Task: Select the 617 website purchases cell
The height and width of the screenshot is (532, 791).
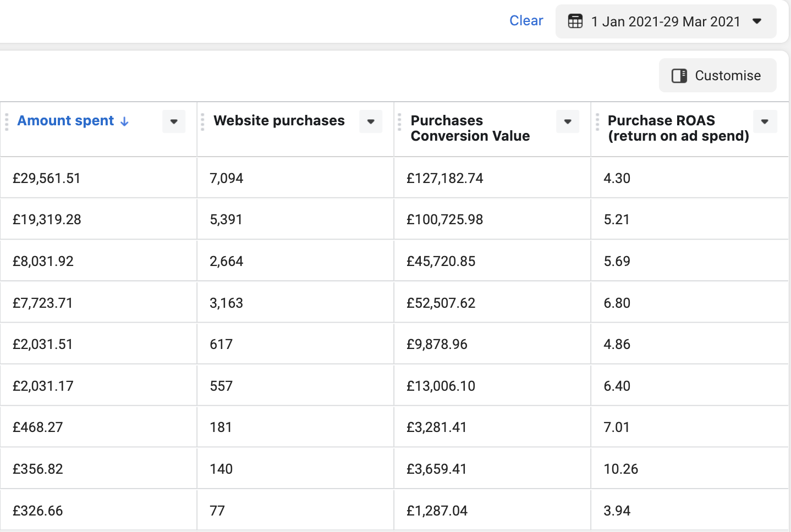Action: [295, 344]
